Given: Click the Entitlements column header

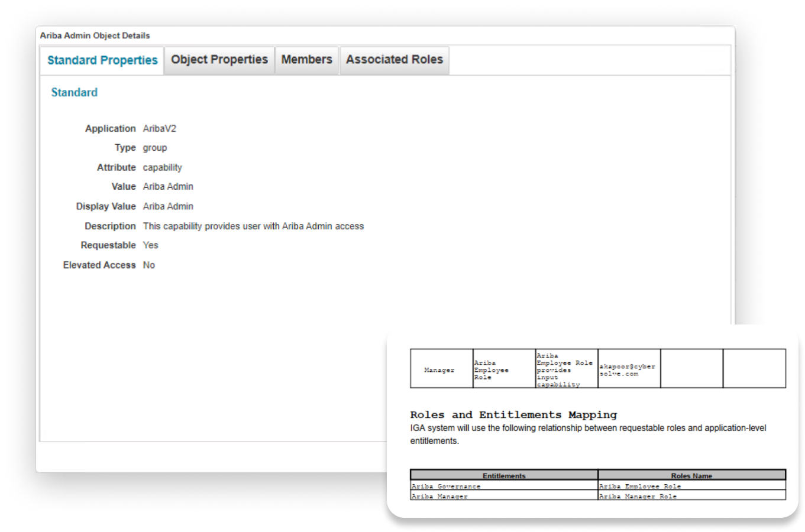Looking at the screenshot, I should (504, 475).
